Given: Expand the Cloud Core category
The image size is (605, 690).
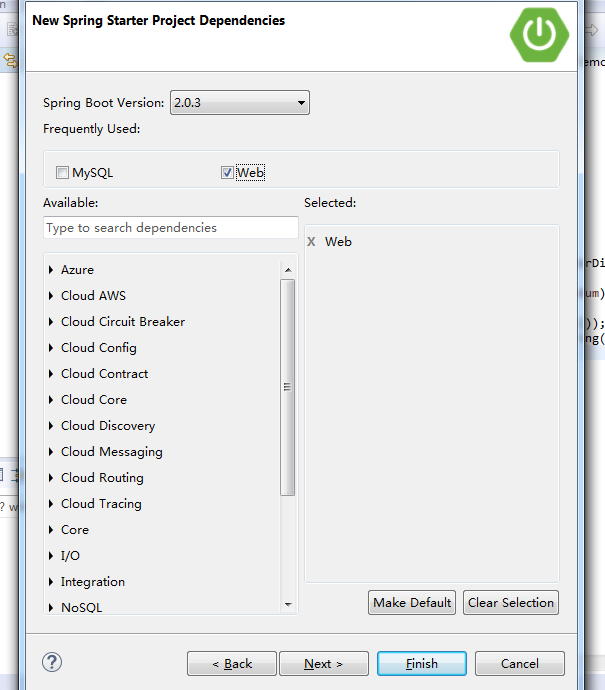Looking at the screenshot, I should point(51,400).
